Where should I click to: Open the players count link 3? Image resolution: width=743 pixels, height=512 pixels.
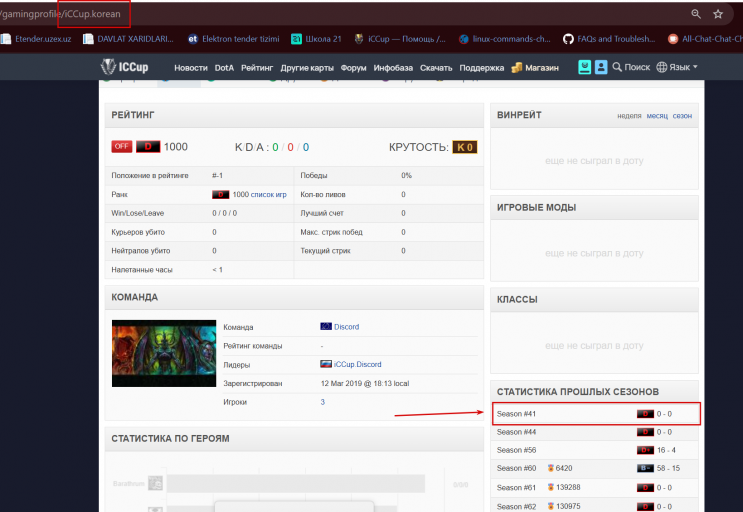coord(323,402)
